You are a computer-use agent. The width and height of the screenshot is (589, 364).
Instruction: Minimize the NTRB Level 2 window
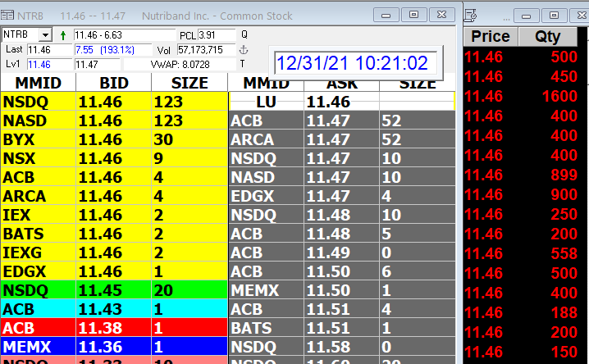(x=386, y=16)
